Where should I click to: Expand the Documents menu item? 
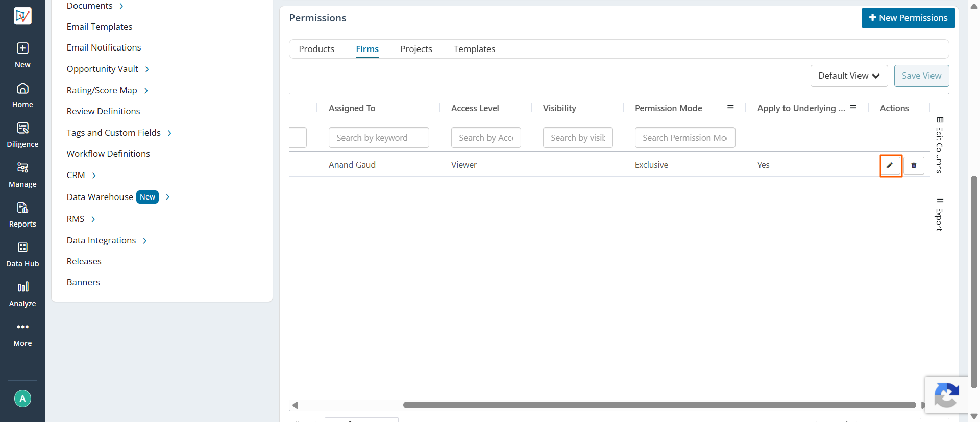point(121,6)
